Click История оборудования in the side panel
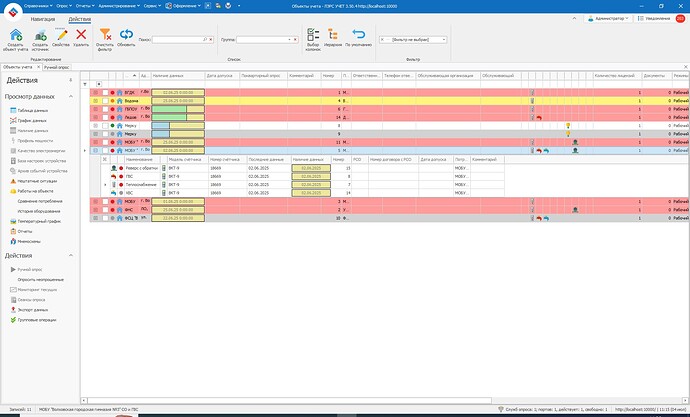The width and height of the screenshot is (690, 417). click(x=39, y=212)
